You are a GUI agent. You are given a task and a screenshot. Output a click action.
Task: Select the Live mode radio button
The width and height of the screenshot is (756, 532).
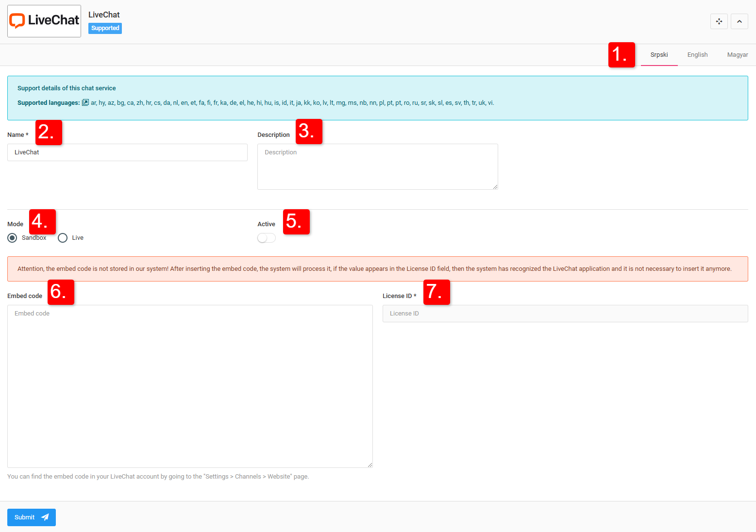coord(63,238)
